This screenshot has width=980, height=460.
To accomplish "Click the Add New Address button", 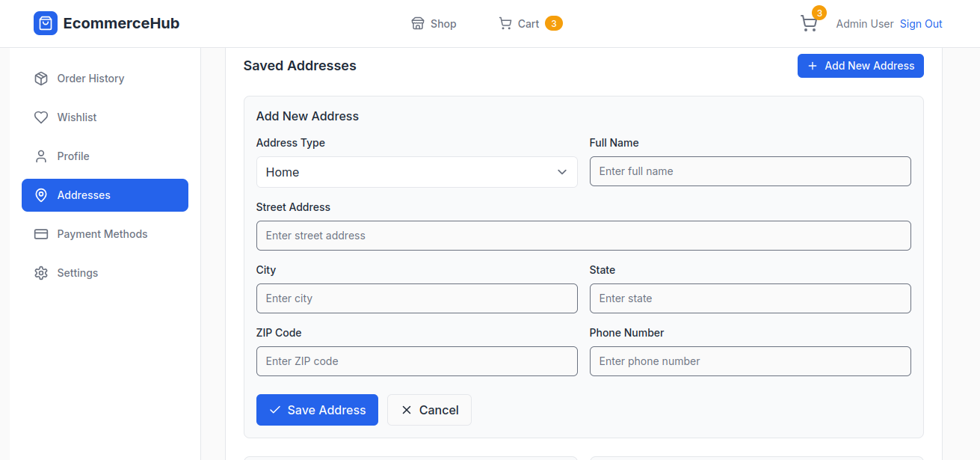I will tap(860, 66).
